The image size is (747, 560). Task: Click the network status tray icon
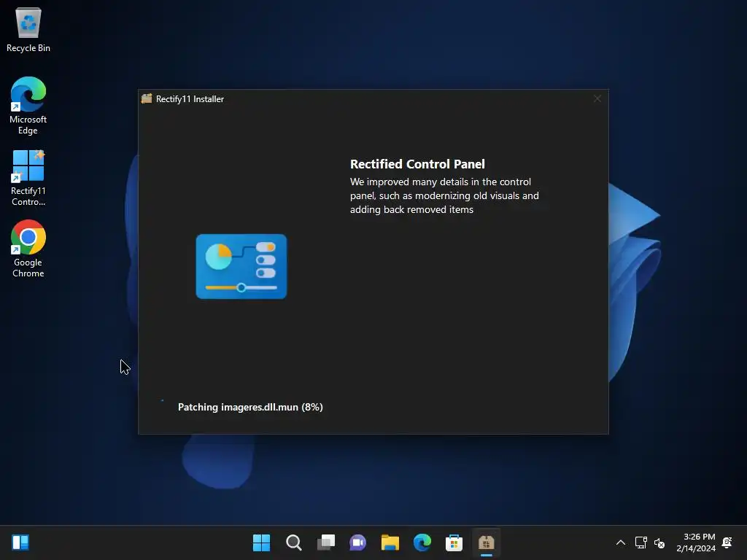[x=640, y=542]
